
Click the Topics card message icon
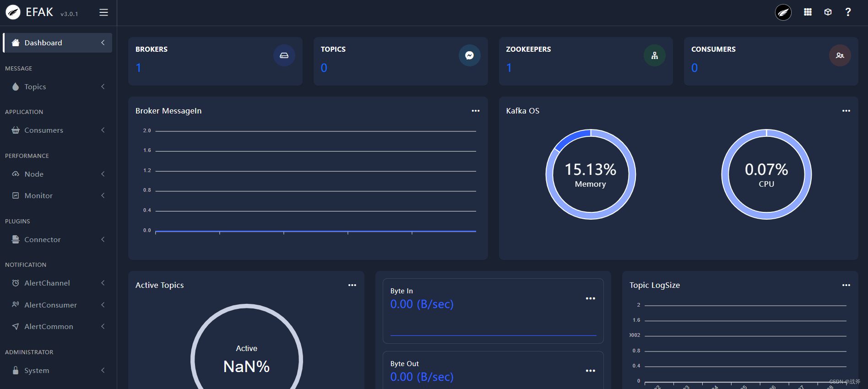tap(469, 55)
